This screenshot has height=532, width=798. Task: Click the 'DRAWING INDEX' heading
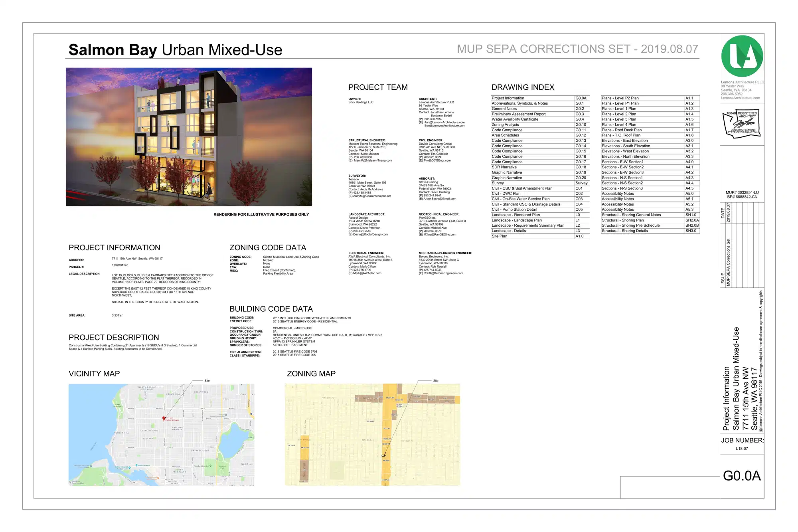pyautogui.click(x=523, y=87)
